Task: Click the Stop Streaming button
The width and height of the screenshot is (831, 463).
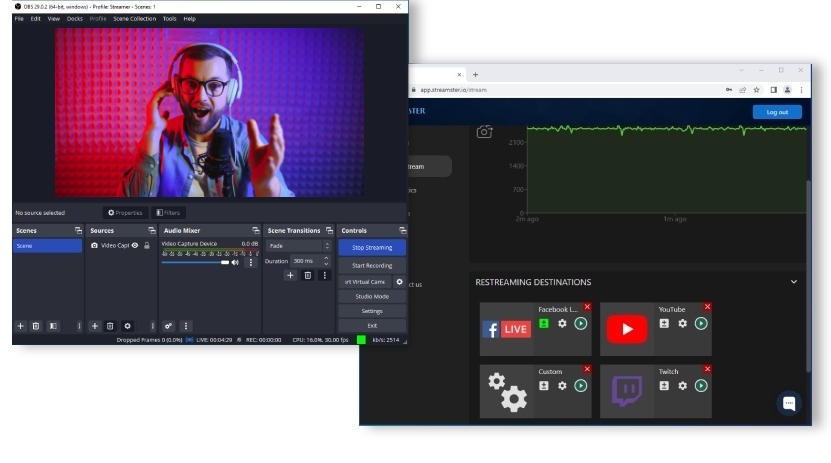Action: pyautogui.click(x=372, y=247)
